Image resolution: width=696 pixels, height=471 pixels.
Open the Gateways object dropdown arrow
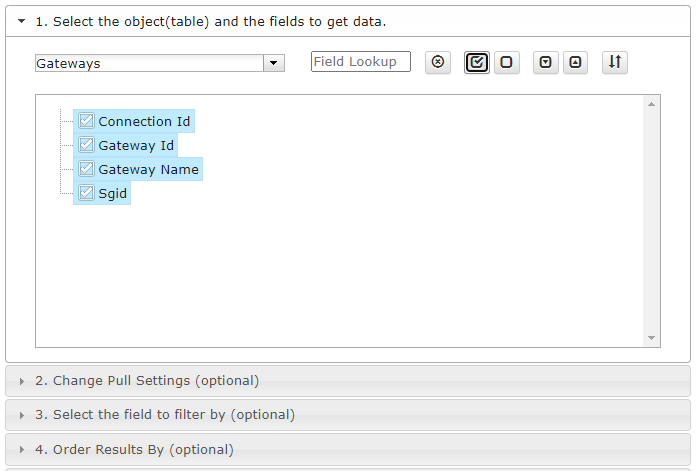coord(273,63)
